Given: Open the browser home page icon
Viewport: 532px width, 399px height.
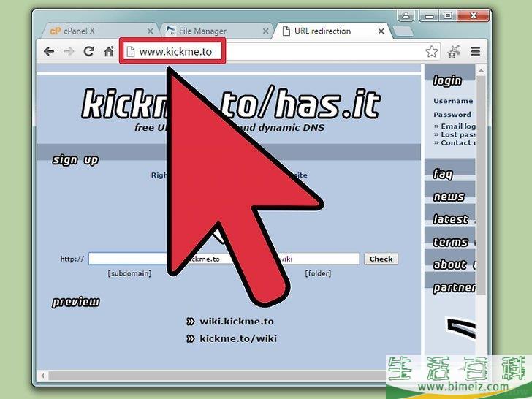Looking at the screenshot, I should click(109, 52).
